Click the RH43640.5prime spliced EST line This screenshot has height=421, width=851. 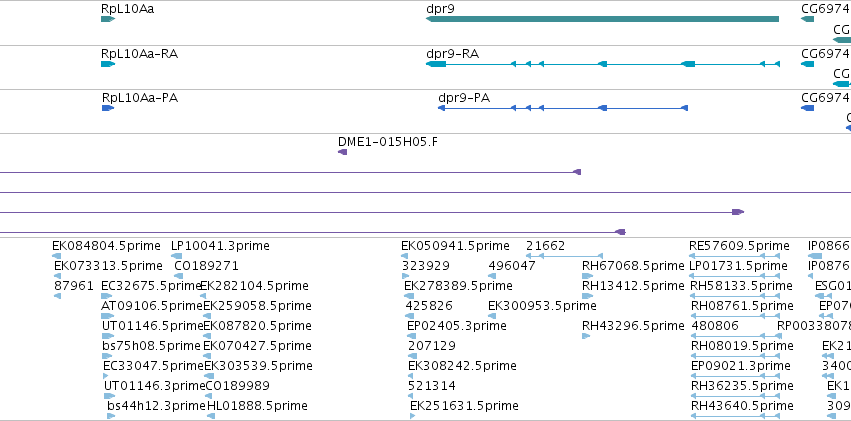coord(735,416)
